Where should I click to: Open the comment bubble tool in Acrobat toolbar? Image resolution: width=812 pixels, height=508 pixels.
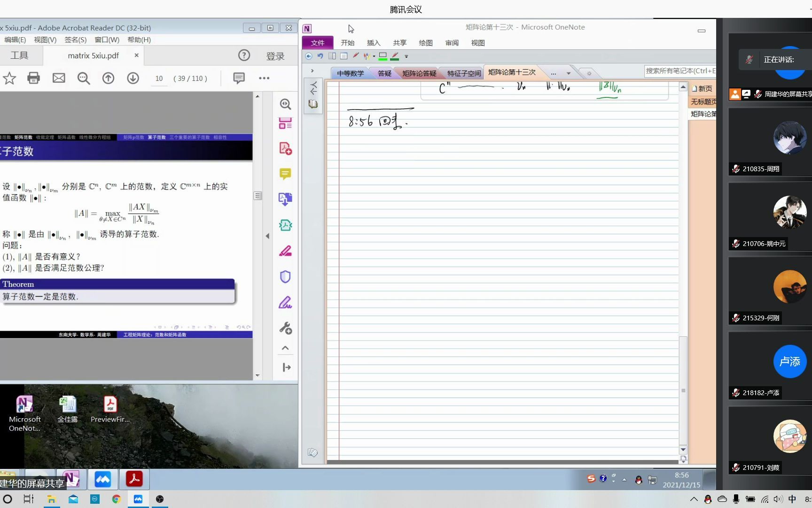point(239,78)
